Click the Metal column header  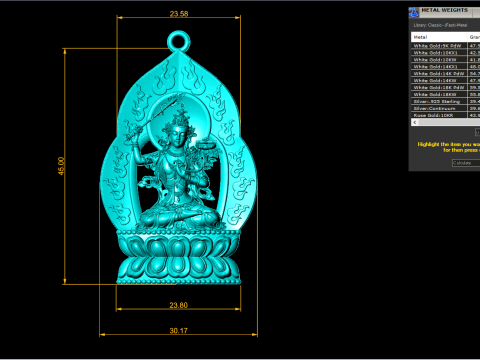[x=439, y=37]
